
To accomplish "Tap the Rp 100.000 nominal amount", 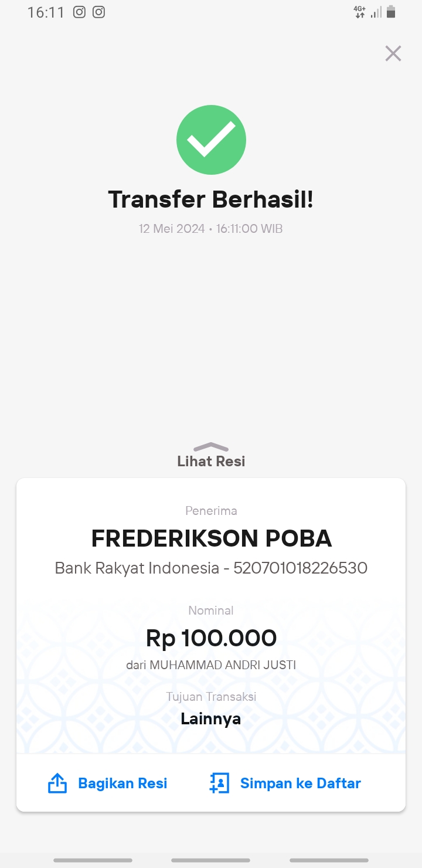I will tap(211, 638).
